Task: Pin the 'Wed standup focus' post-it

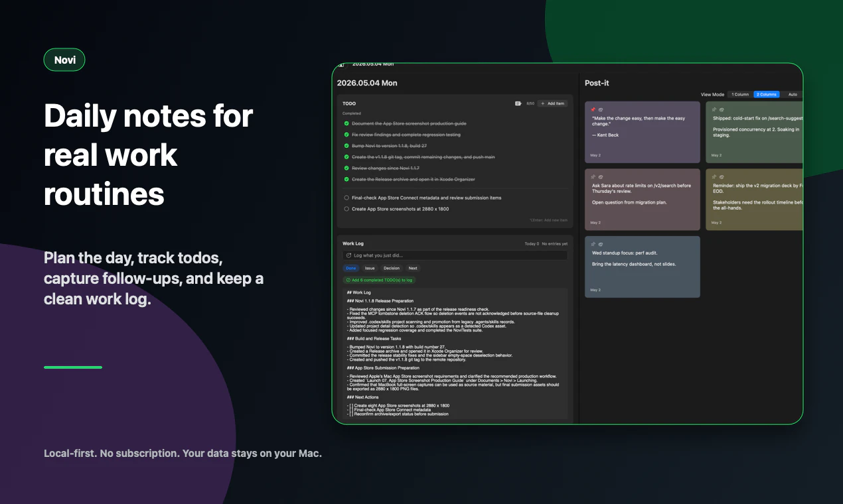Action: click(x=593, y=244)
